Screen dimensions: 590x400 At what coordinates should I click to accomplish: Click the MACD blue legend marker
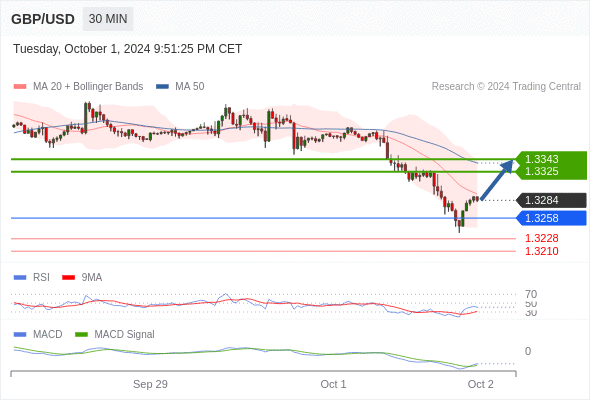point(20,335)
